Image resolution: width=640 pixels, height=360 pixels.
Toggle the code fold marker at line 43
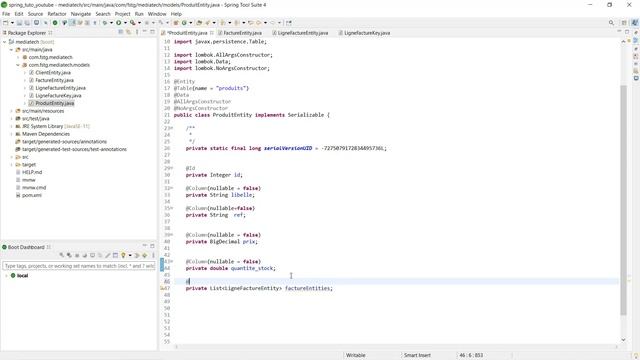(x=172, y=261)
